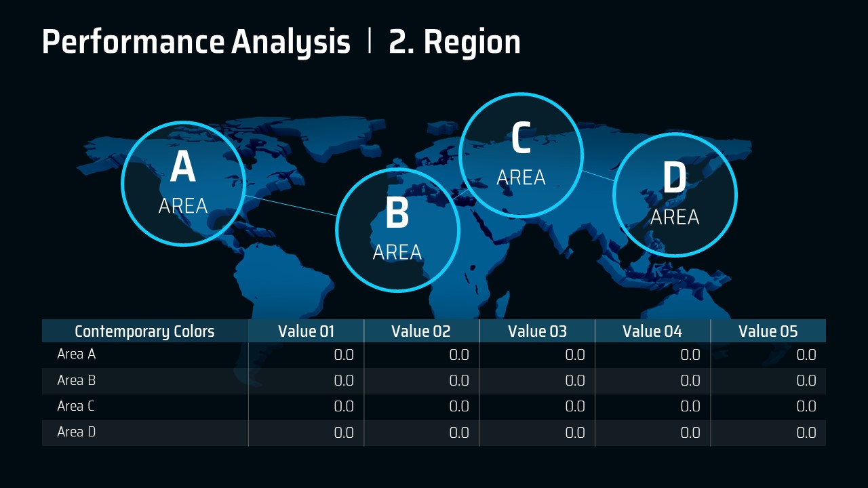868x488 pixels.
Task: Click Area D's Value 05 cell
Action: (806, 432)
